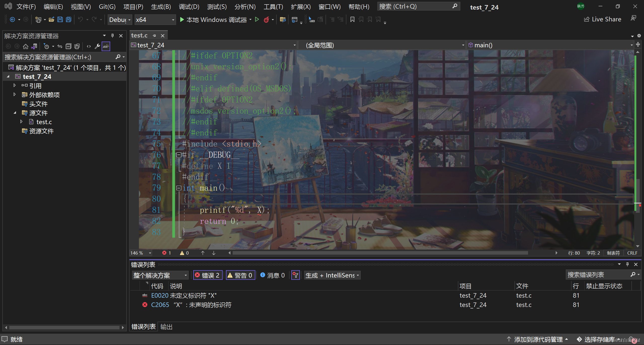Click the editor tab settings gear icon

639,36
